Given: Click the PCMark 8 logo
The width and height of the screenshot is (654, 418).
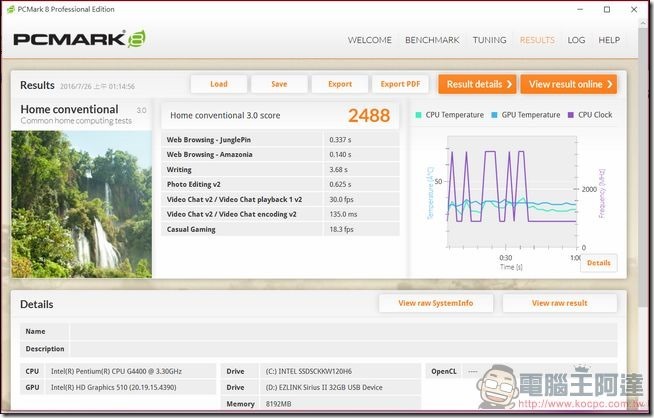Looking at the screenshot, I should (x=80, y=39).
